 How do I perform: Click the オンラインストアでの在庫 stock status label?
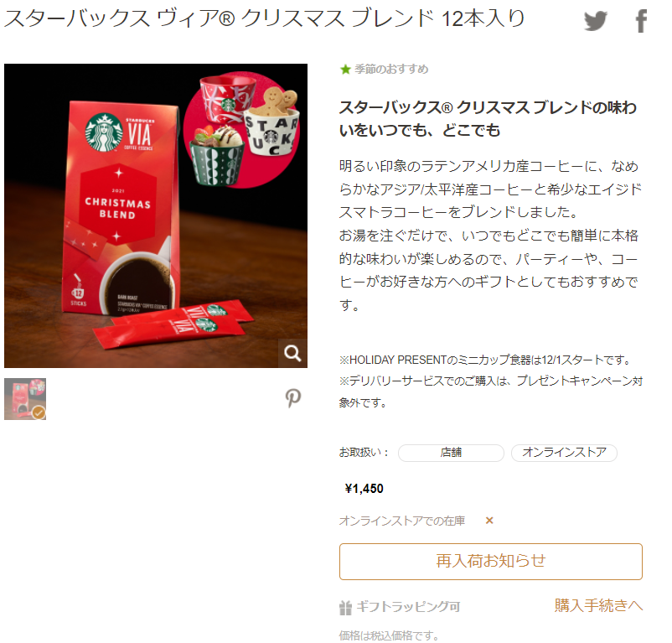click(x=402, y=521)
